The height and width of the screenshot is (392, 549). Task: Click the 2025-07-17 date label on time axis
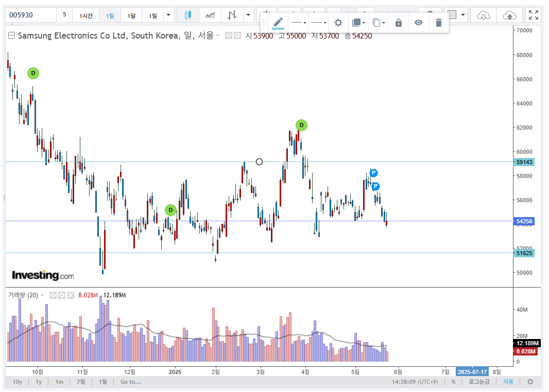pos(472,372)
